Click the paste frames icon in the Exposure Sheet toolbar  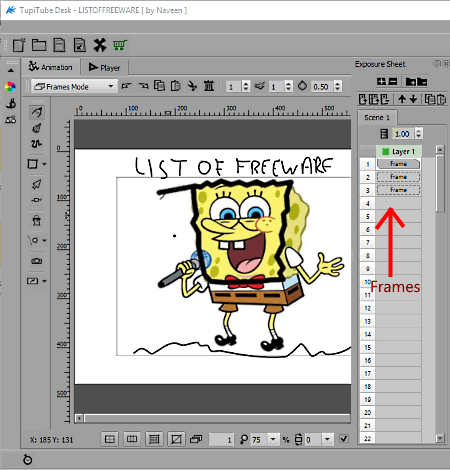pos(441,99)
